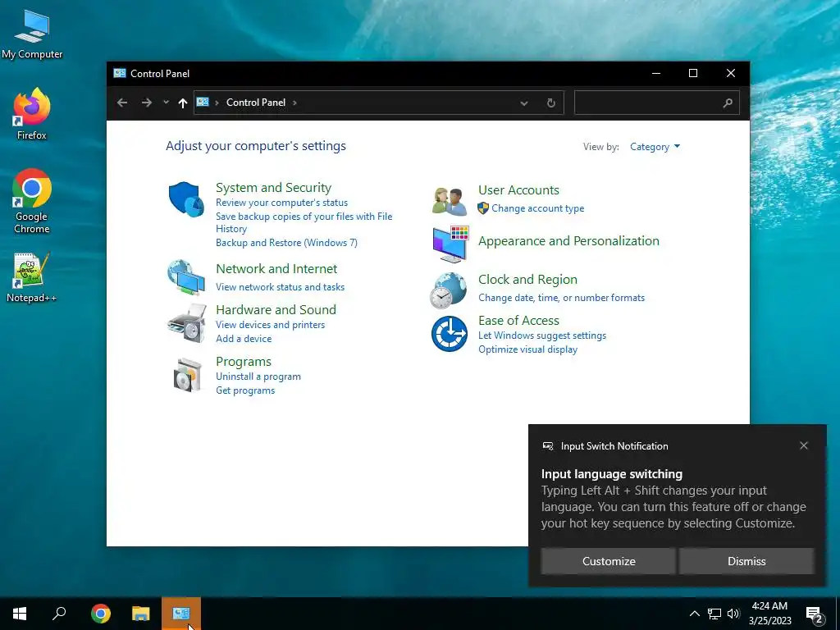Expand the address bar history dropdown

(x=524, y=103)
